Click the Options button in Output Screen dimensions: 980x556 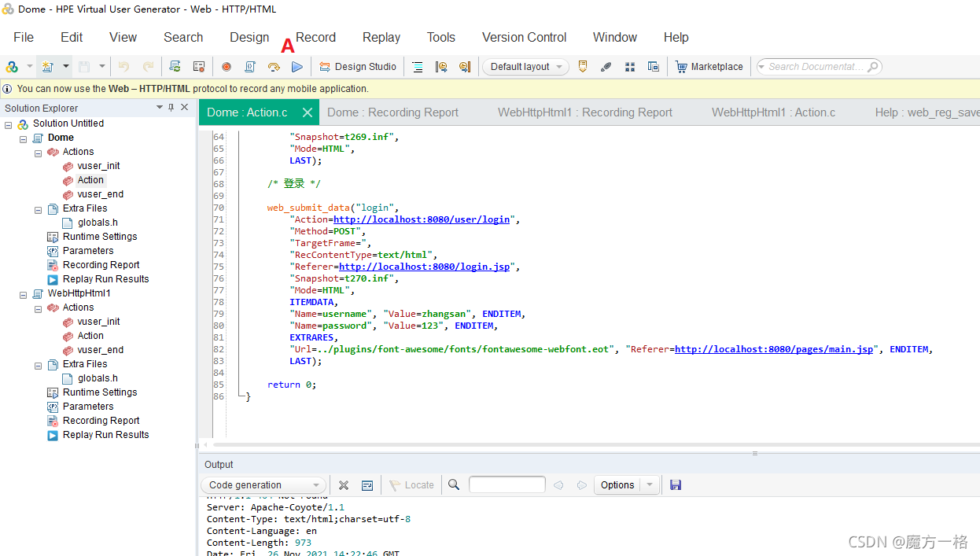tap(617, 485)
